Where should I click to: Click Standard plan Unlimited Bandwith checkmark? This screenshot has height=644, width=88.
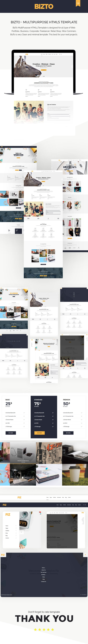tap(53, 413)
